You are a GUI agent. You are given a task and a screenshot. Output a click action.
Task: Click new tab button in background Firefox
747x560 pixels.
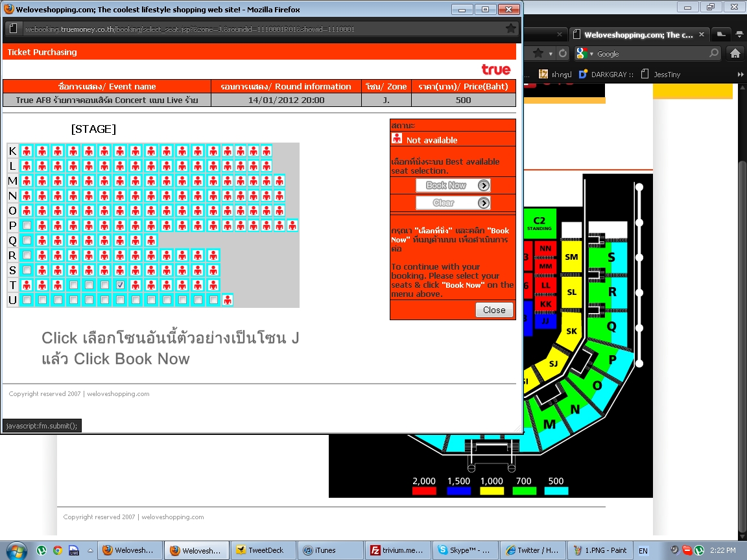pyautogui.click(x=721, y=34)
